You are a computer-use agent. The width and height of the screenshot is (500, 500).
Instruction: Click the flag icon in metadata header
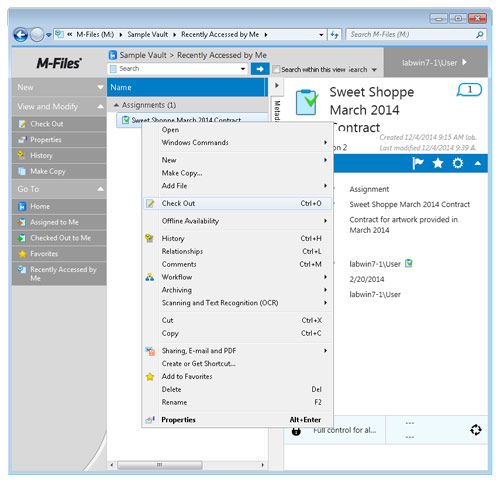(417, 163)
